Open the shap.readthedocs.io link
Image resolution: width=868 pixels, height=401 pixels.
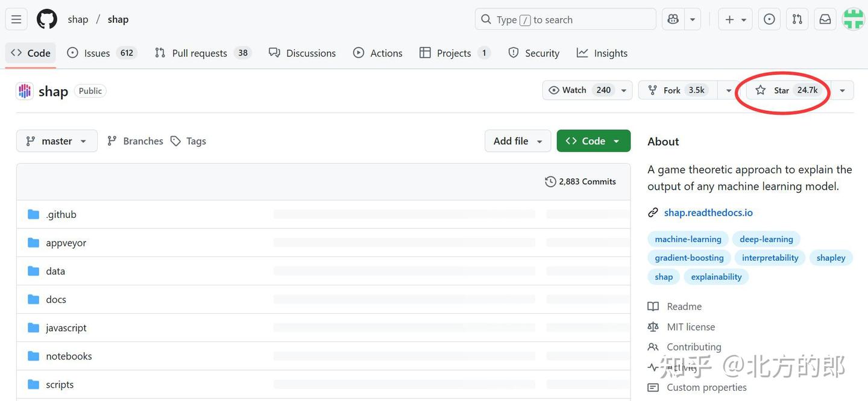tap(708, 213)
